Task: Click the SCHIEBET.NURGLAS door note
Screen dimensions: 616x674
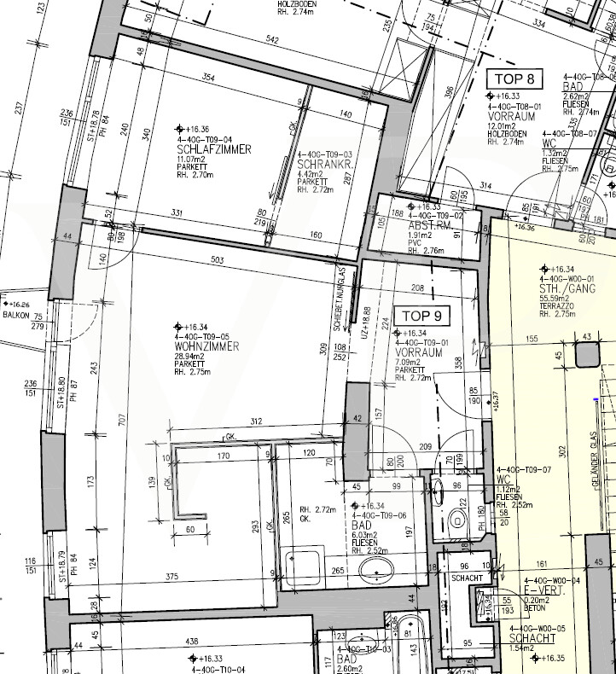Action: click(340, 299)
